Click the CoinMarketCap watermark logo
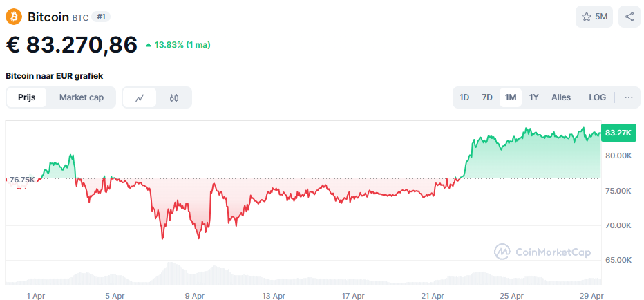 [542, 252]
